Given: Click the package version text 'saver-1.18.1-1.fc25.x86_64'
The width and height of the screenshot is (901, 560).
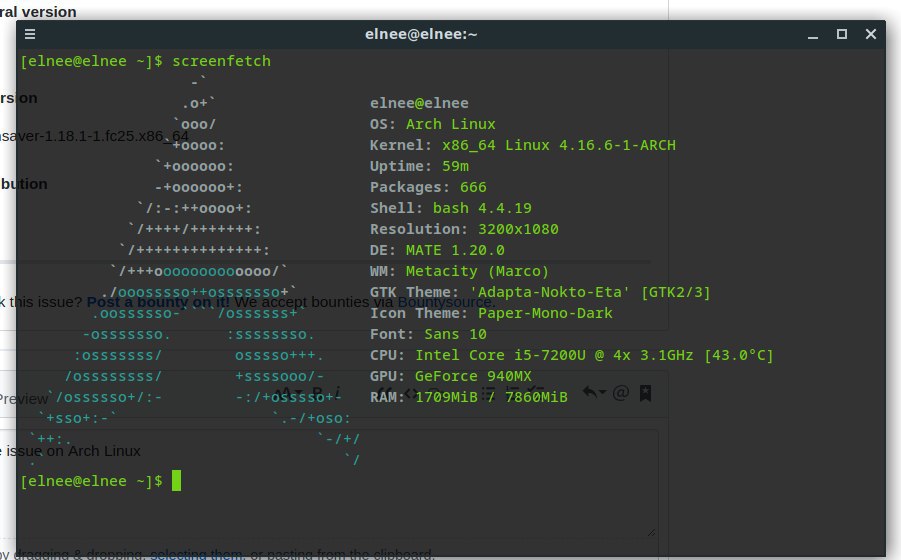Looking at the screenshot, I should (x=94, y=136).
